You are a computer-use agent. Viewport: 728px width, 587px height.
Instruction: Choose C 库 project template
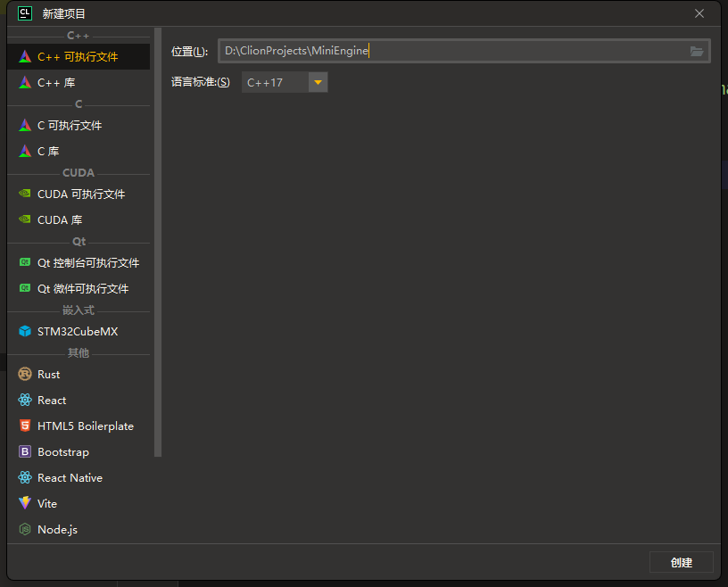(79, 151)
